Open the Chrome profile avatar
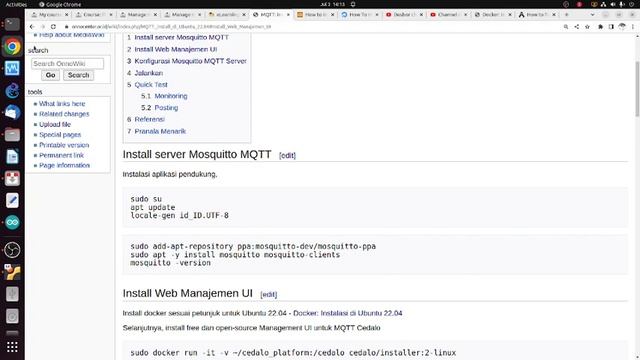 [622, 27]
